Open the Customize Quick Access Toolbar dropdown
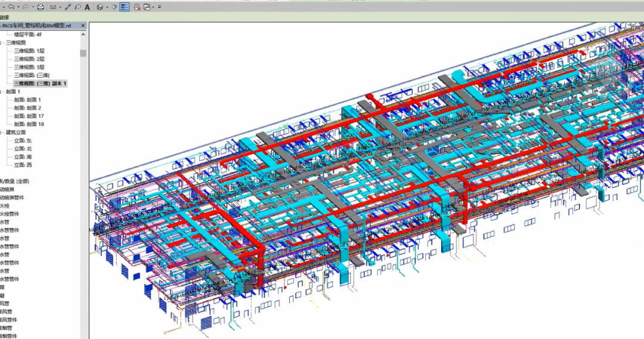 click(x=159, y=7)
